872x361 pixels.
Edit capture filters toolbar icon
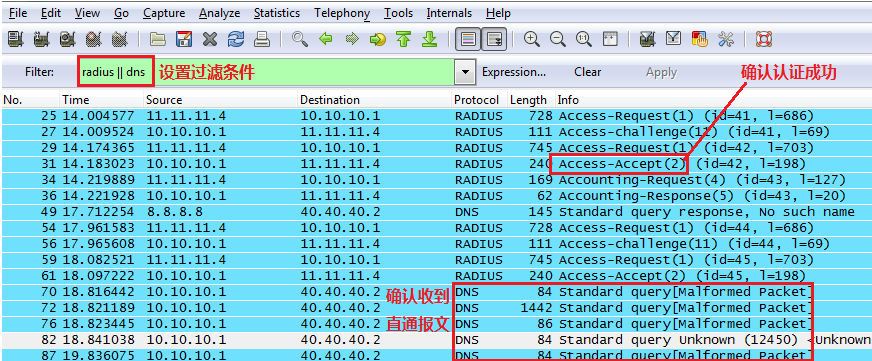[x=648, y=39]
